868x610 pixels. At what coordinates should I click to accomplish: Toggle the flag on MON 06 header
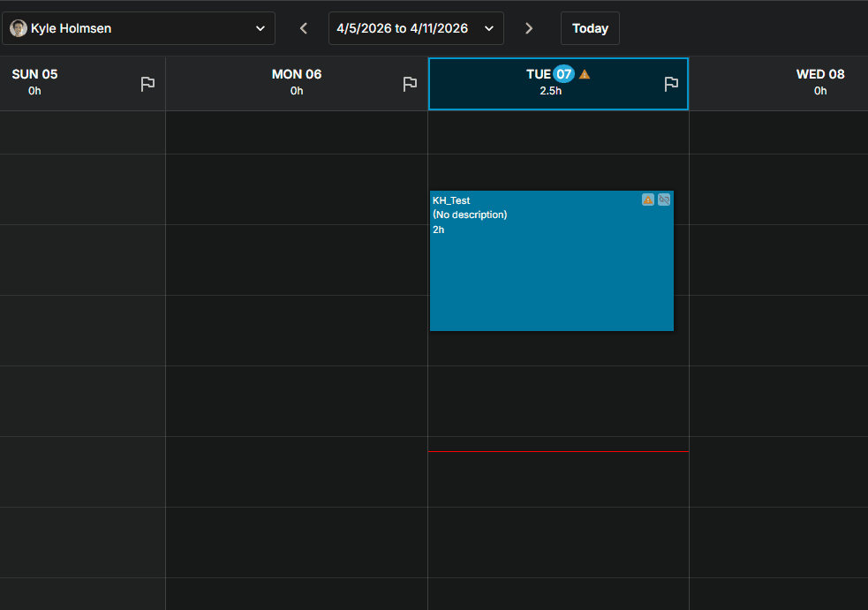(410, 84)
